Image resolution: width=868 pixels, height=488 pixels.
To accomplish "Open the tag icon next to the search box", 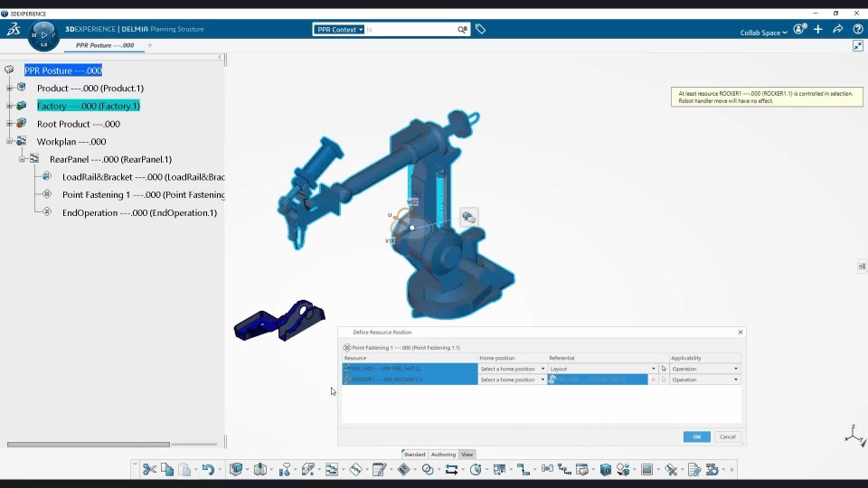I will [x=480, y=29].
